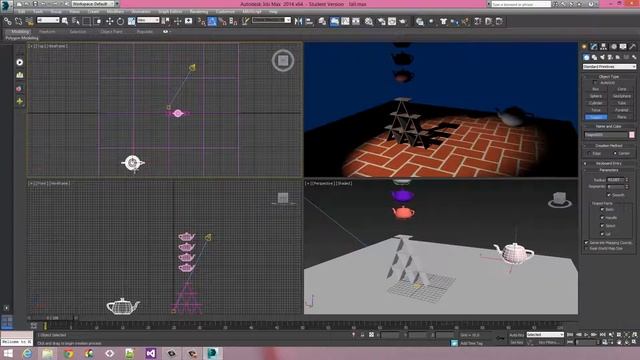Click the ViewCube in the Top viewport
This screenshot has height=360, width=640.
(283, 60)
